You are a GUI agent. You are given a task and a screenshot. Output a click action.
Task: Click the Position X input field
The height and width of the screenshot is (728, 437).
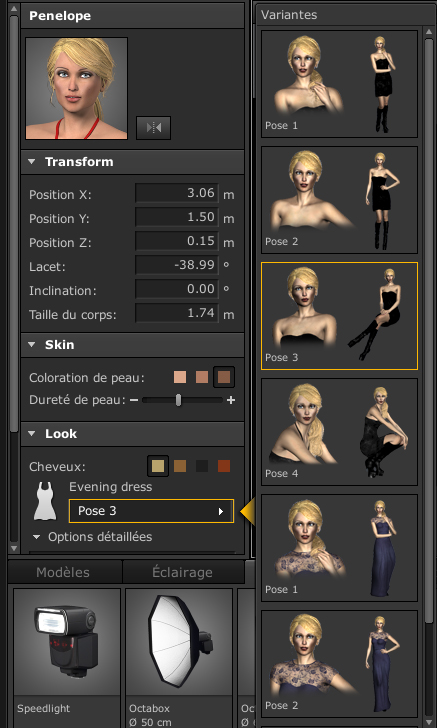[176, 193]
